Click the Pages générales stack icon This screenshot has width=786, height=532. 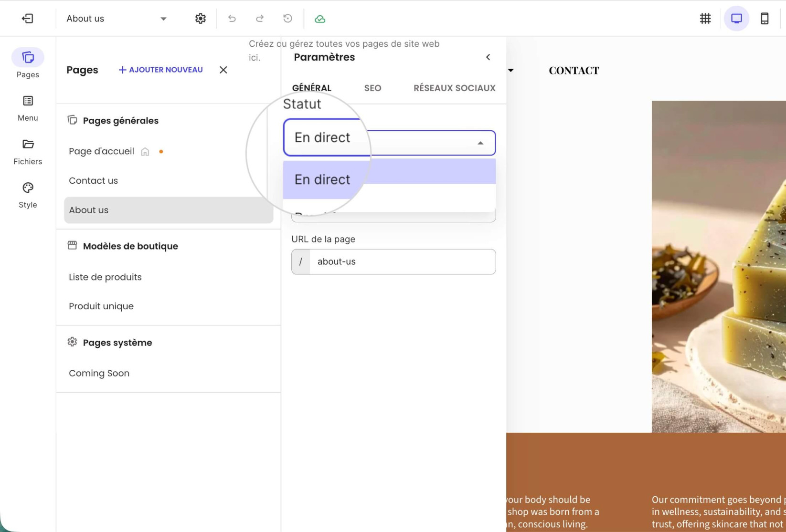pos(72,120)
